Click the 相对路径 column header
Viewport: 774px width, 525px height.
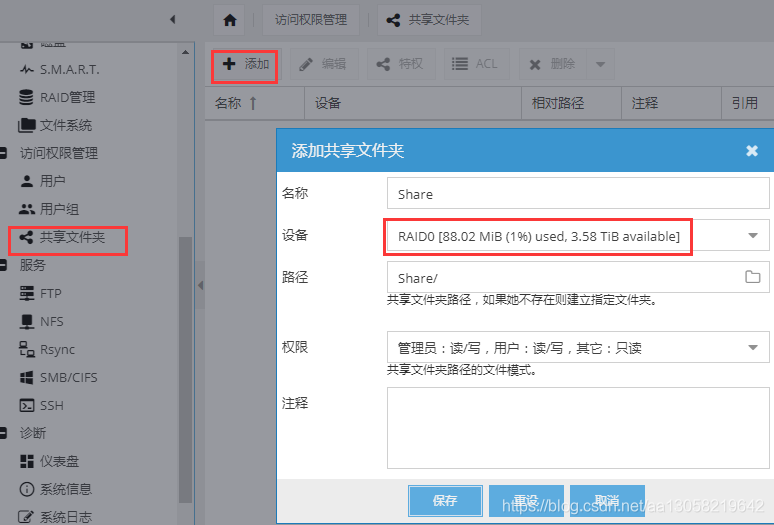(572, 103)
